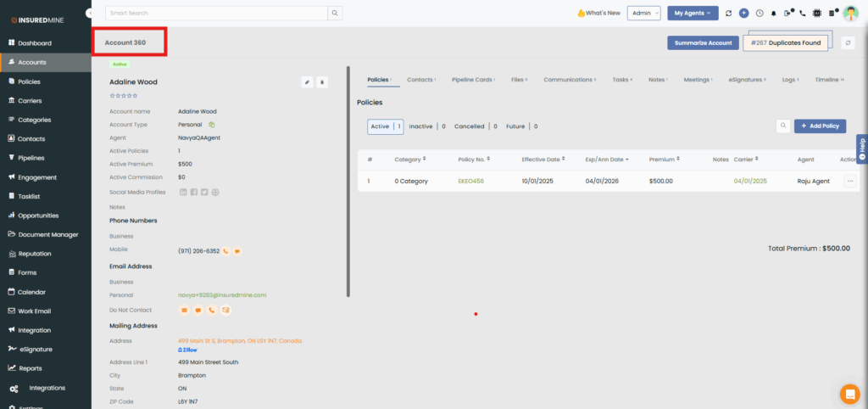The width and height of the screenshot is (868, 409).
Task: Click the phone dialer icon in top bar
Action: pyautogui.click(x=802, y=14)
